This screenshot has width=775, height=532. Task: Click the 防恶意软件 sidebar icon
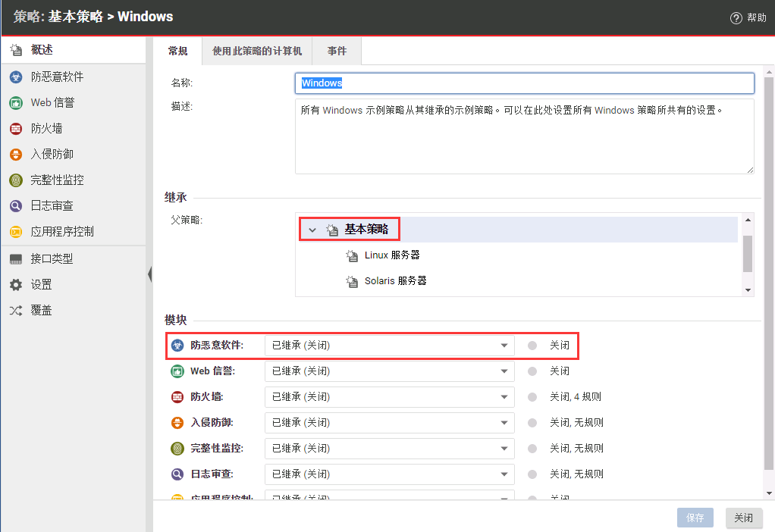point(16,77)
